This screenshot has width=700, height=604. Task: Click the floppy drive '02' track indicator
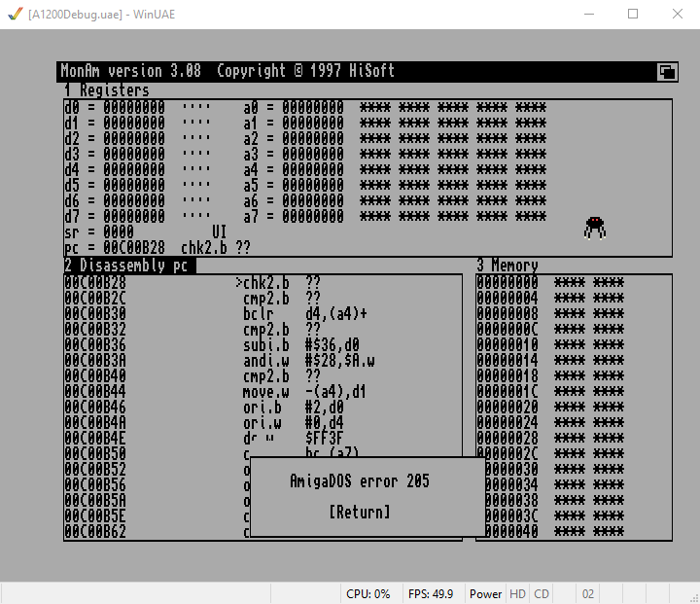click(x=588, y=593)
